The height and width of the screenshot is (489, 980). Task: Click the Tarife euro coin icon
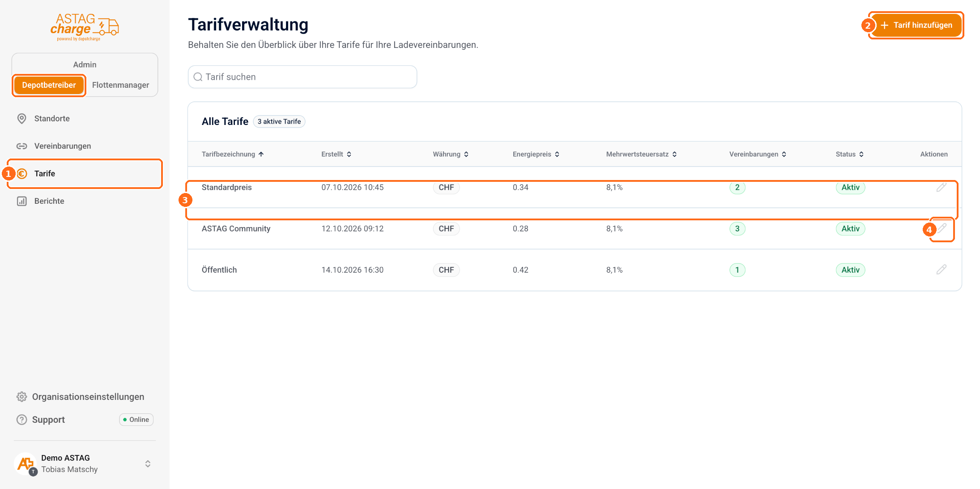pos(22,174)
